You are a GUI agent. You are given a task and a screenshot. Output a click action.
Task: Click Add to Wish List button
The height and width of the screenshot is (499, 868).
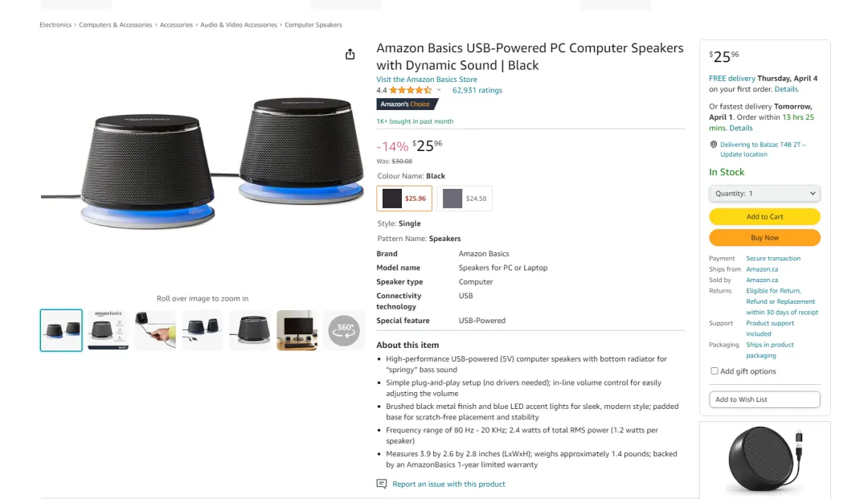(x=764, y=399)
